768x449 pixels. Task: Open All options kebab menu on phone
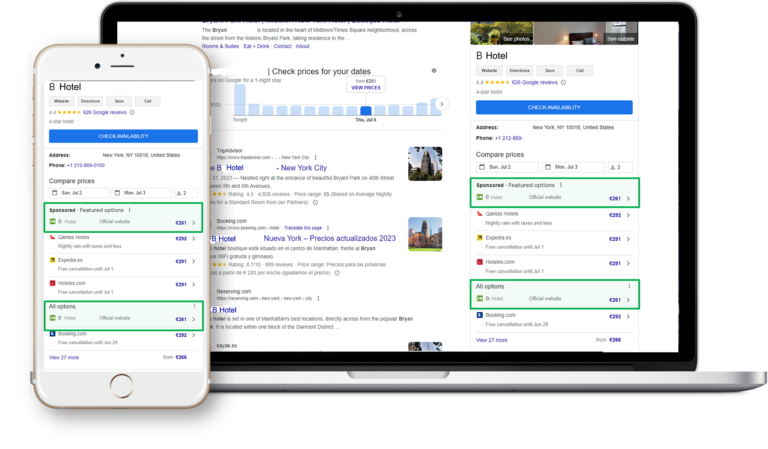[x=194, y=306]
